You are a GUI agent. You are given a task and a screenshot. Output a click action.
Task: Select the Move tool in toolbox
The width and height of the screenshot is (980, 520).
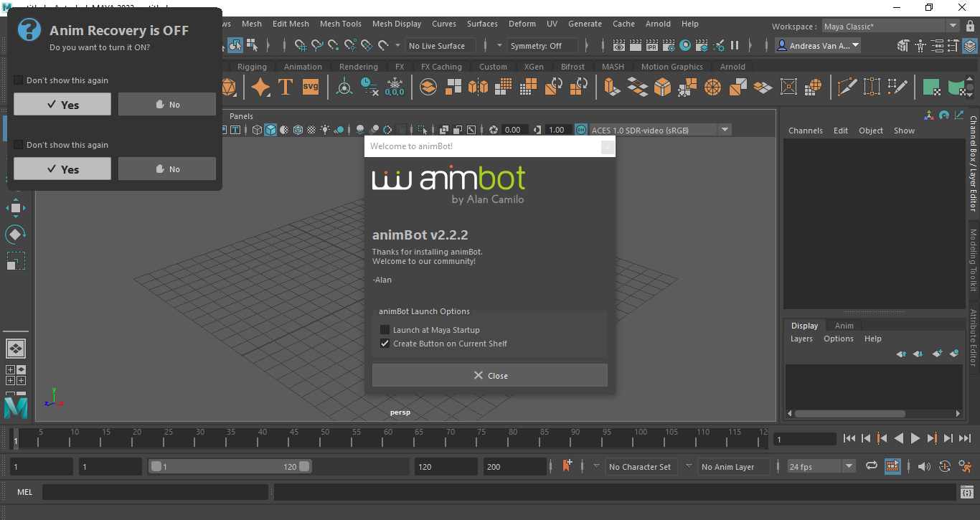(x=16, y=208)
